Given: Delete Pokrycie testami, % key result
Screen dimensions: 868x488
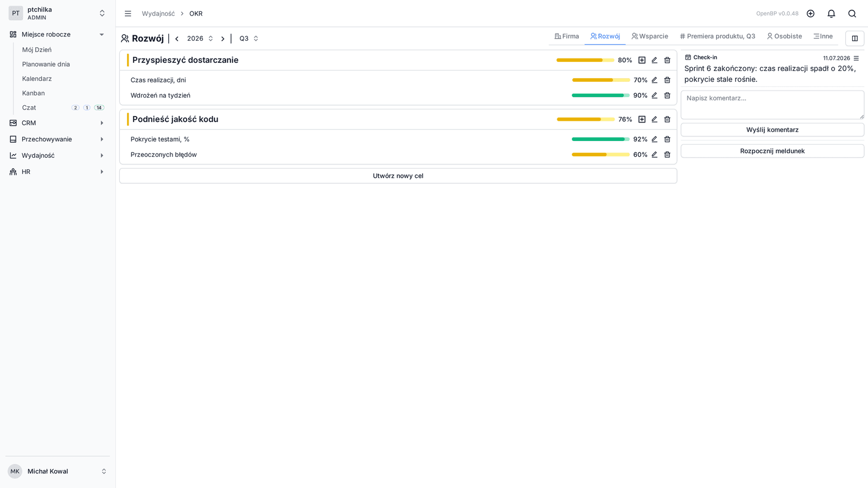Looking at the screenshot, I should point(667,139).
